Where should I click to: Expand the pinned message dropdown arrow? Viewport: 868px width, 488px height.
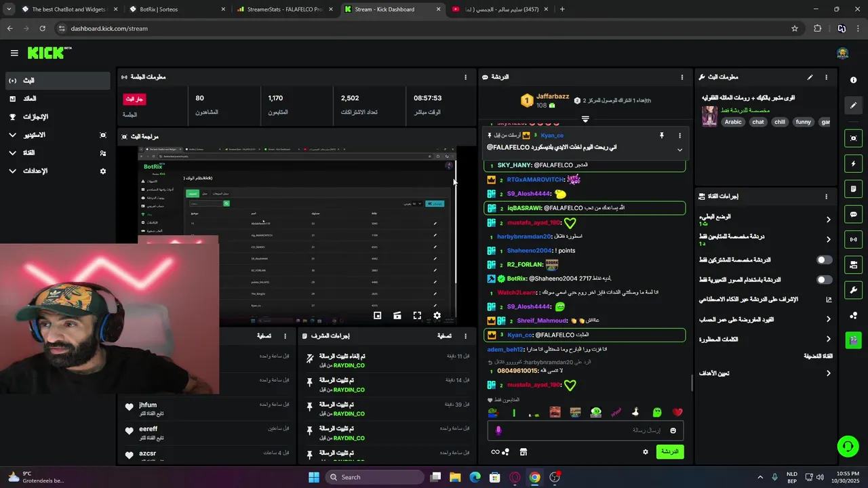pos(679,150)
